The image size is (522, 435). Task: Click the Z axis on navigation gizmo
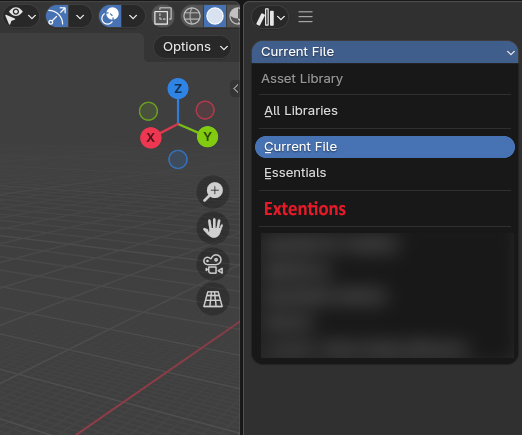point(178,89)
